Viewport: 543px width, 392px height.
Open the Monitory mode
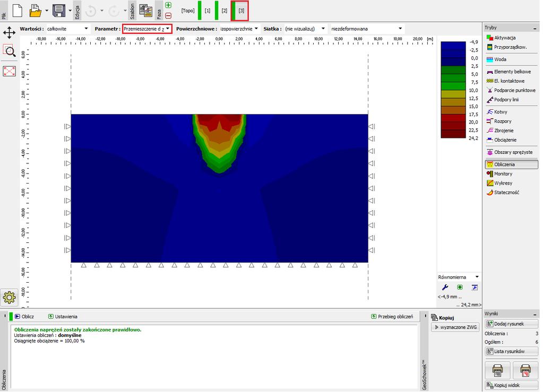pyautogui.click(x=499, y=173)
